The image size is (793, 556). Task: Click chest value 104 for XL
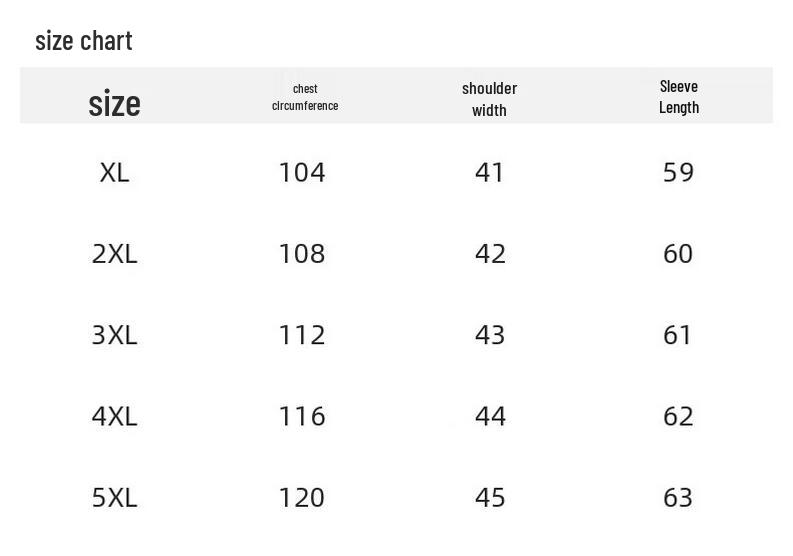[x=302, y=173]
